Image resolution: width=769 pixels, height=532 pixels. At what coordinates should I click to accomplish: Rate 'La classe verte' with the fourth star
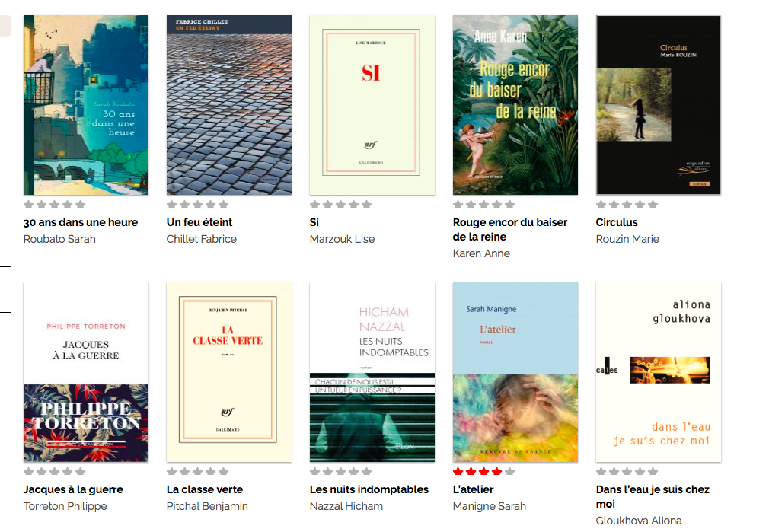pos(210,471)
